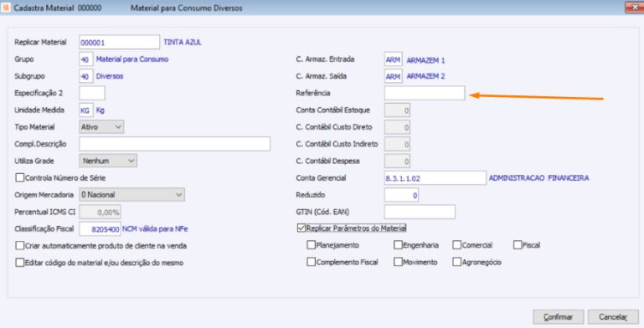Click Percentual ICMS CI field

[x=100, y=212]
